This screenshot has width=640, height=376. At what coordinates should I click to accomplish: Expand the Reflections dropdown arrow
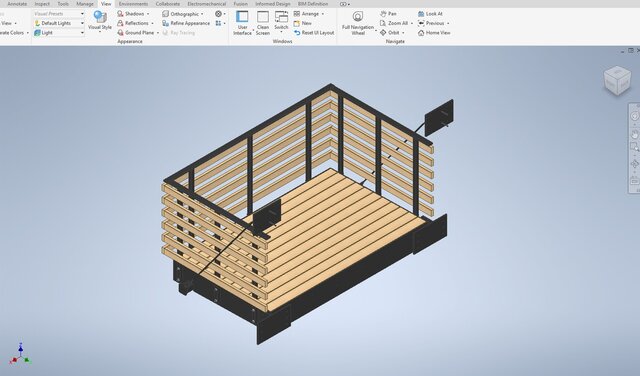click(153, 23)
